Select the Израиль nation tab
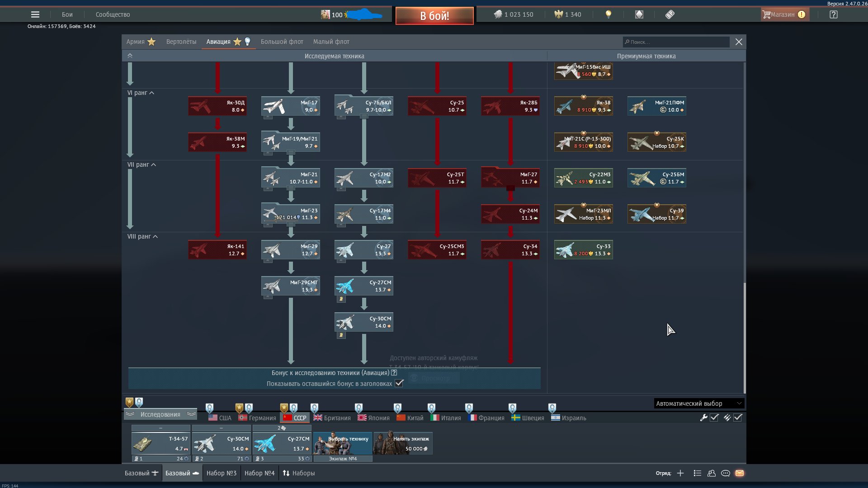Viewport: 868px width, 488px height. pyautogui.click(x=569, y=418)
